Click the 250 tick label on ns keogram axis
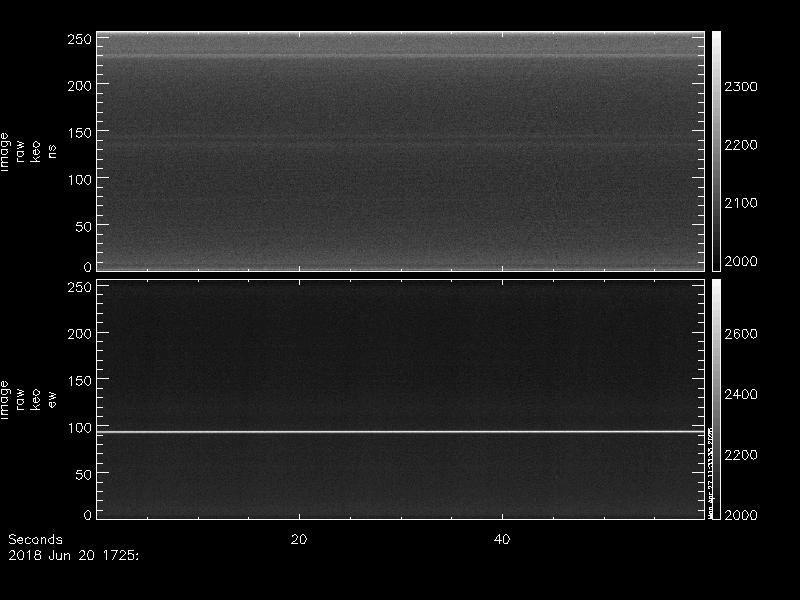The width and height of the screenshot is (800, 600). click(79, 39)
